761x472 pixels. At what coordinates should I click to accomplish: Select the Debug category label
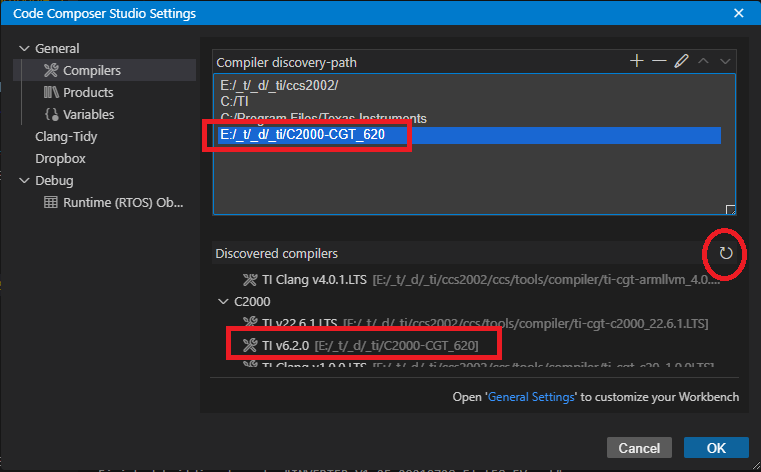point(54,180)
